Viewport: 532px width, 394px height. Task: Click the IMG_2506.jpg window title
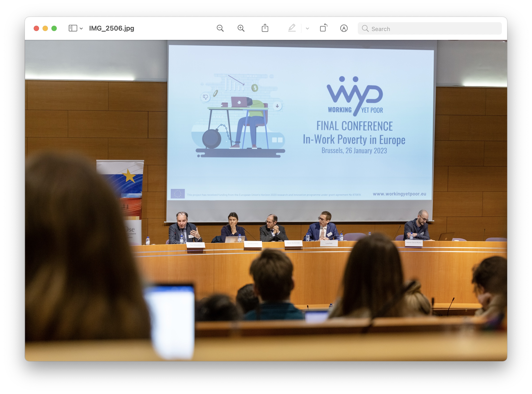coord(111,28)
